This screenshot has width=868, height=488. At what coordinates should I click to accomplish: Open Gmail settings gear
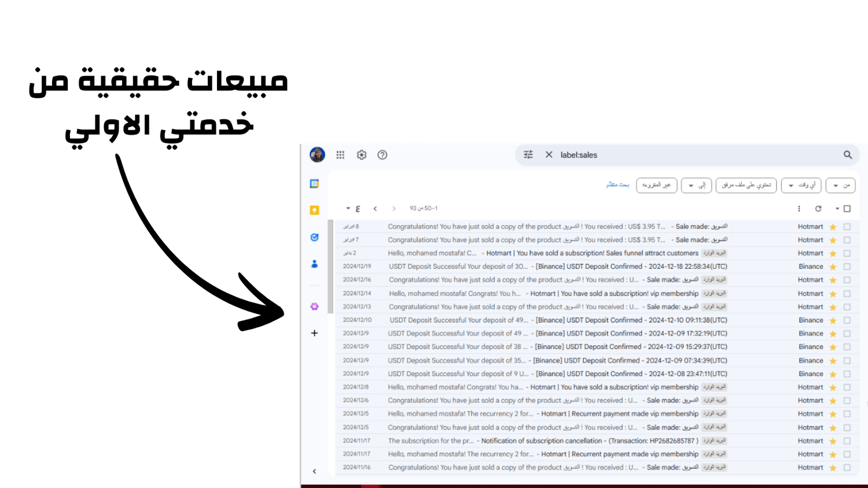point(362,155)
